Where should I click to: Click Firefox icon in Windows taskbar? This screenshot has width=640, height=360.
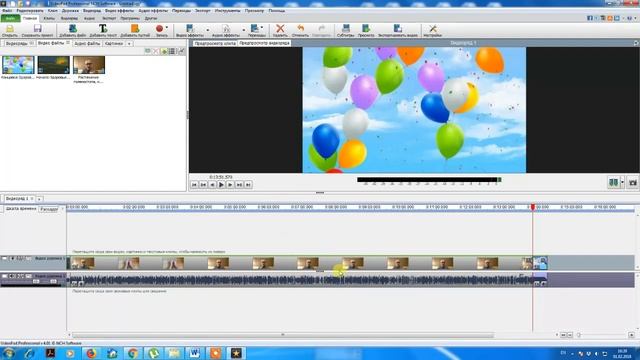click(x=91, y=353)
